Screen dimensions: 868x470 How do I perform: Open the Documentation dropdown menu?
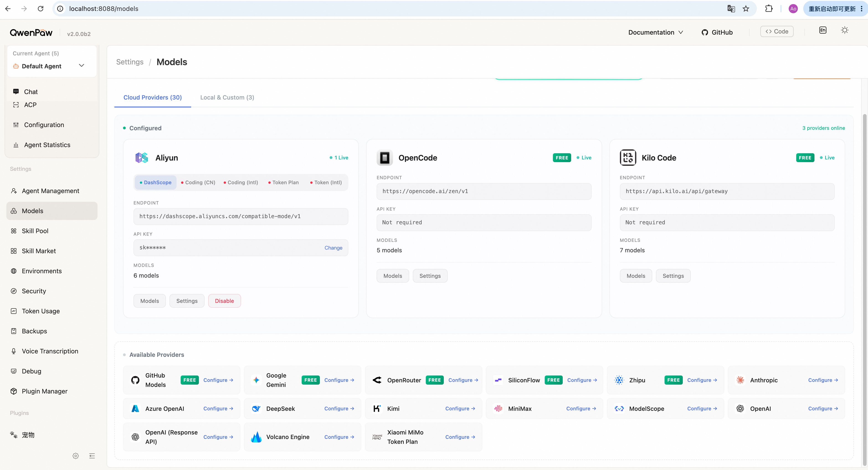655,32
